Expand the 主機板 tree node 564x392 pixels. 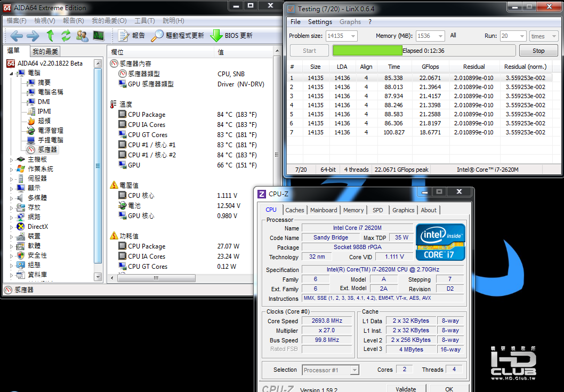point(12,159)
